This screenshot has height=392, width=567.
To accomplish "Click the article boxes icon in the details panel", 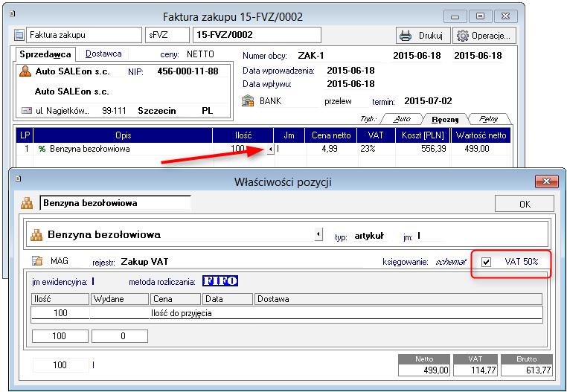I will 36,235.
